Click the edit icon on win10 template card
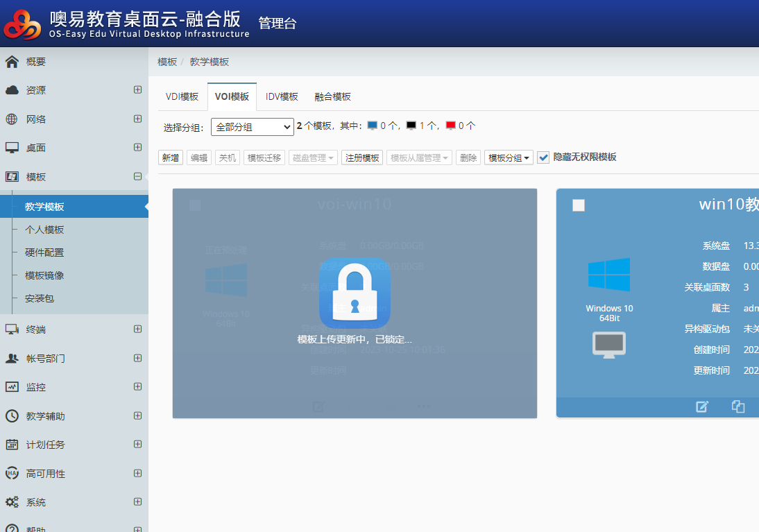759x532 pixels. click(x=702, y=407)
